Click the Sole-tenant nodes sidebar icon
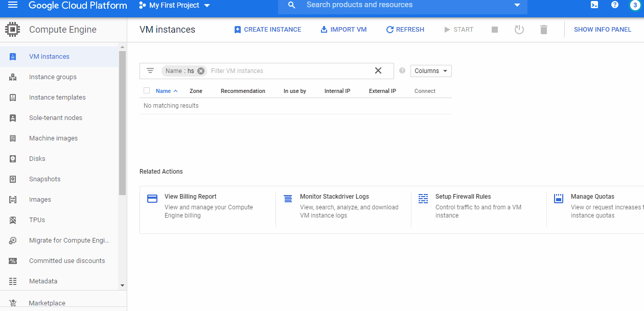The height and width of the screenshot is (311, 644). [x=13, y=118]
